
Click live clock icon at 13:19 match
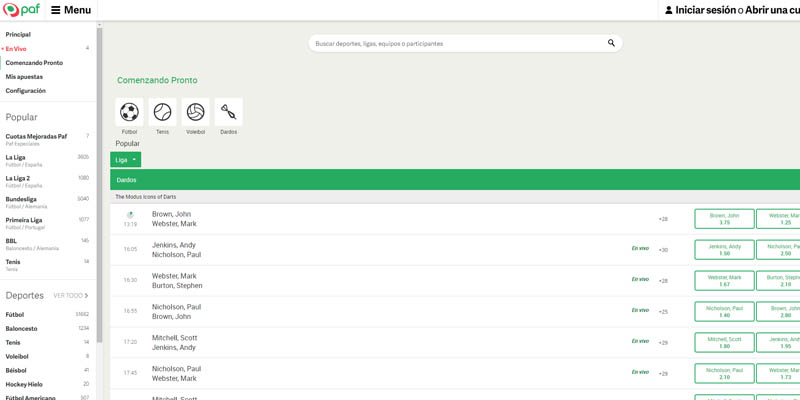pos(130,215)
